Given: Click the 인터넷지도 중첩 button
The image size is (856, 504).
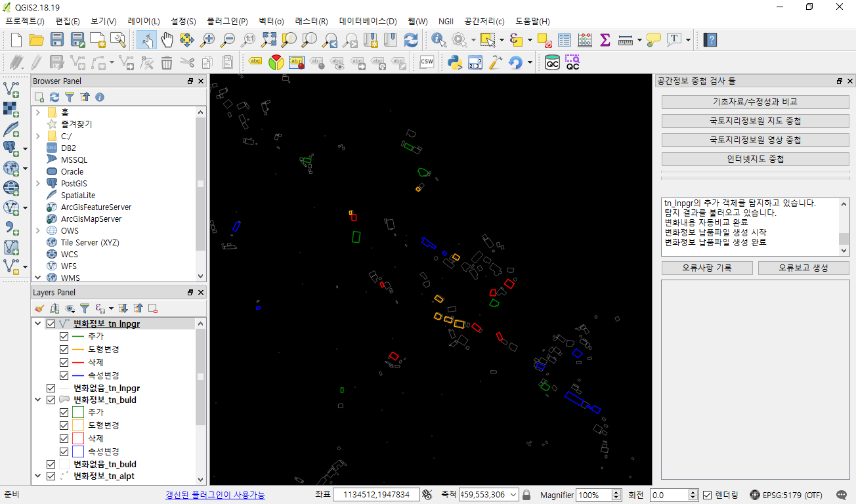Looking at the screenshot, I should pyautogui.click(x=756, y=159).
